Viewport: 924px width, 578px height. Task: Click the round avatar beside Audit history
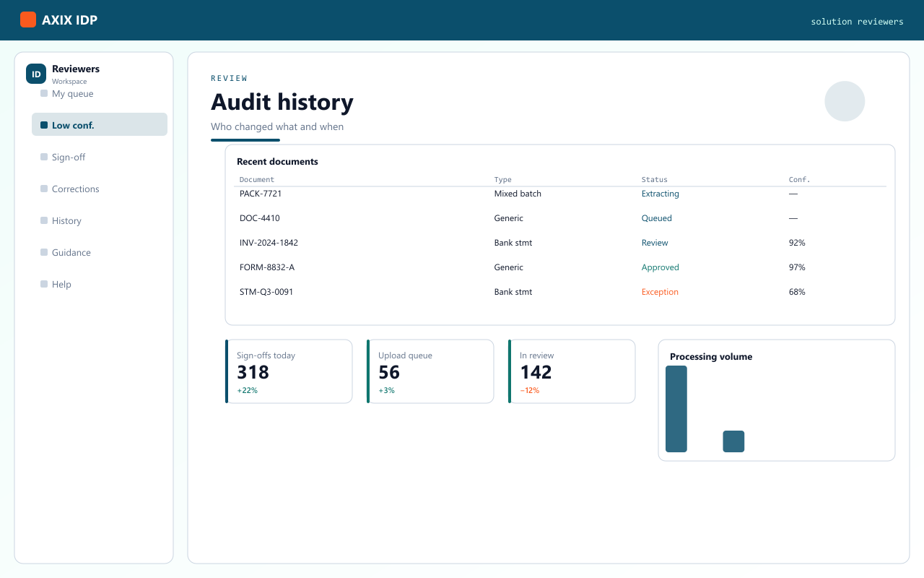pos(845,101)
